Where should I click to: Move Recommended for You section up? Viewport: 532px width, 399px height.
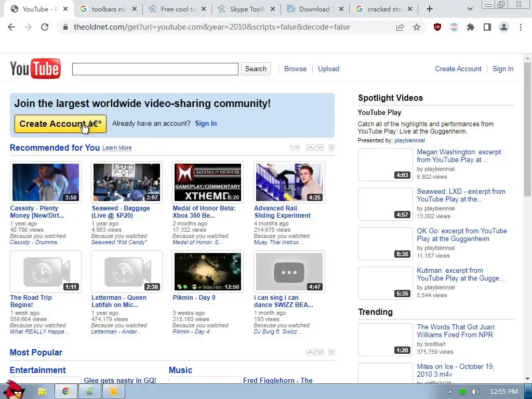pos(310,147)
